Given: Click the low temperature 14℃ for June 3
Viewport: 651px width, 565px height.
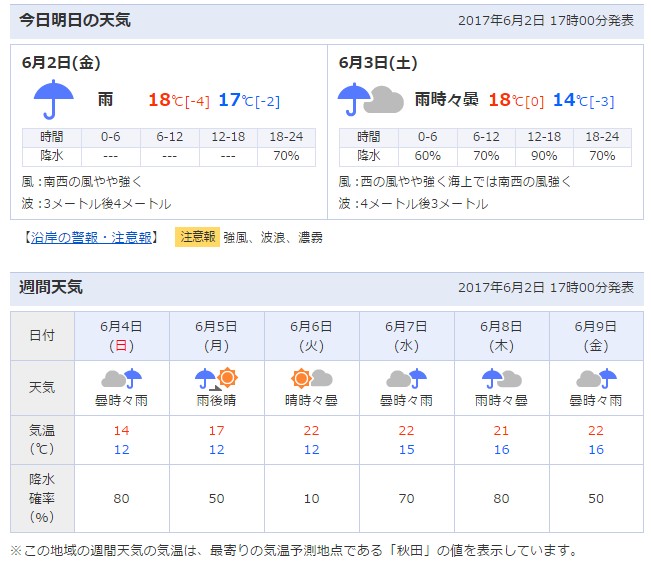Looking at the screenshot, I should [570, 100].
